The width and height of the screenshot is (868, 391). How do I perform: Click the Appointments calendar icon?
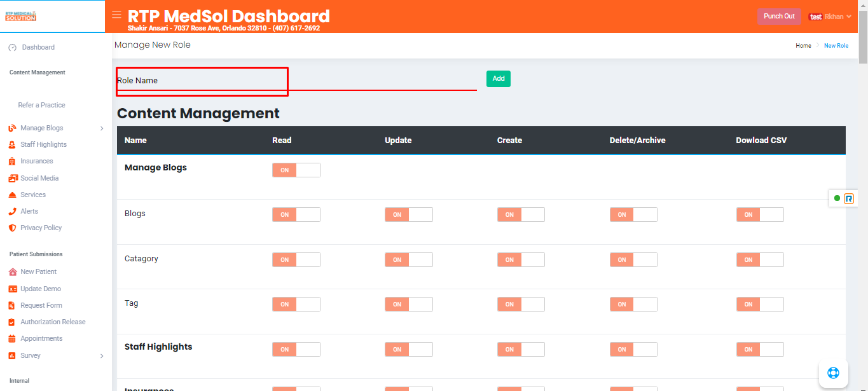pyautogui.click(x=12, y=339)
